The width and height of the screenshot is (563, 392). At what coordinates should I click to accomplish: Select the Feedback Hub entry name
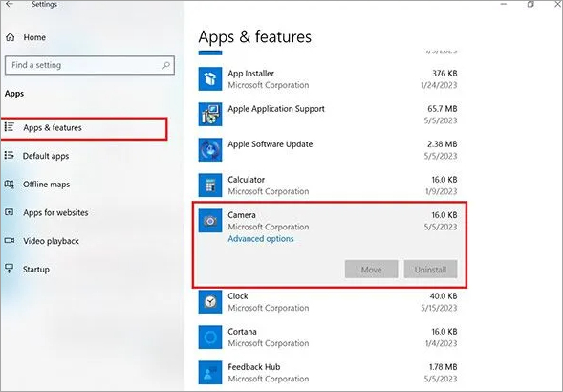click(x=254, y=367)
